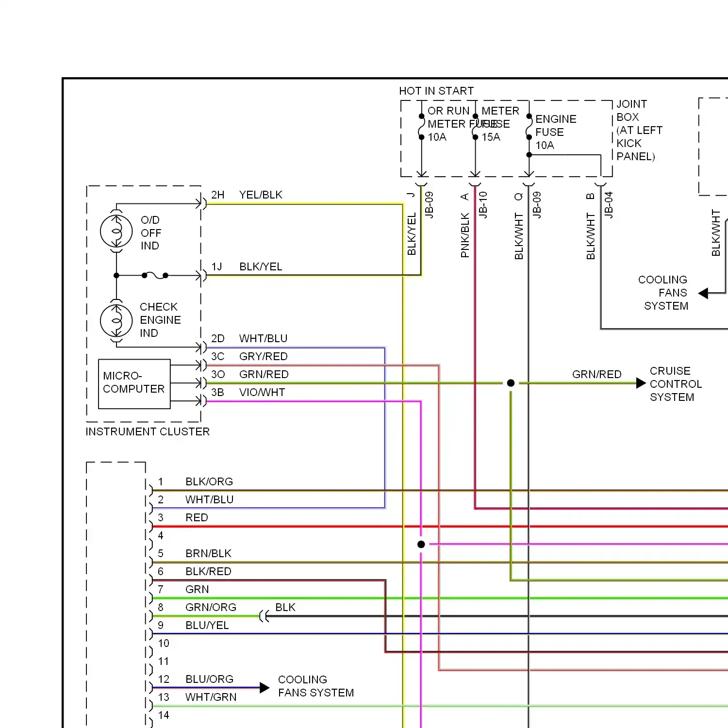Click the 3C GRY/RED terminal label
728x728 pixels.
[249, 356]
